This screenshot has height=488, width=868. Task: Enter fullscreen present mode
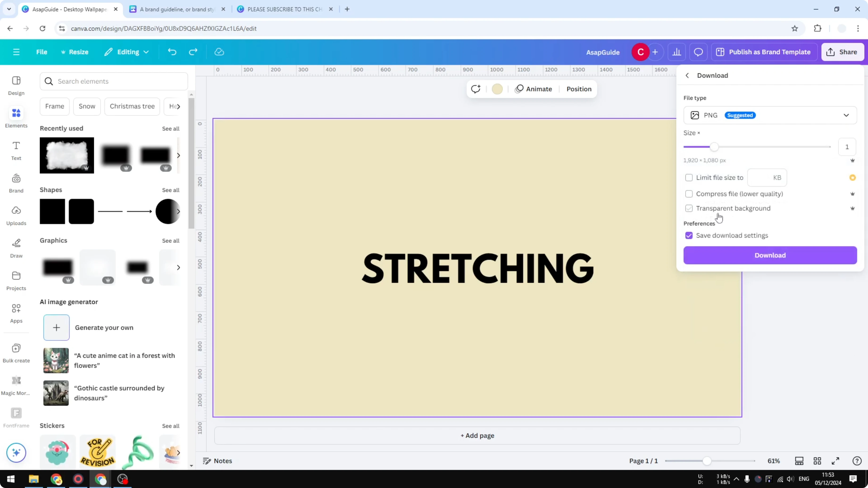click(x=835, y=461)
